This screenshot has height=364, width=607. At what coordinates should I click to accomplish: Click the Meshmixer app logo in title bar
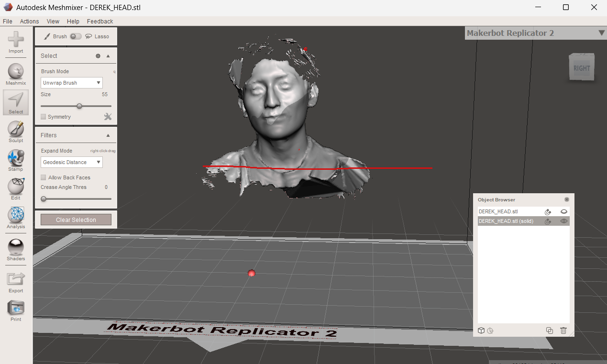pos(8,8)
